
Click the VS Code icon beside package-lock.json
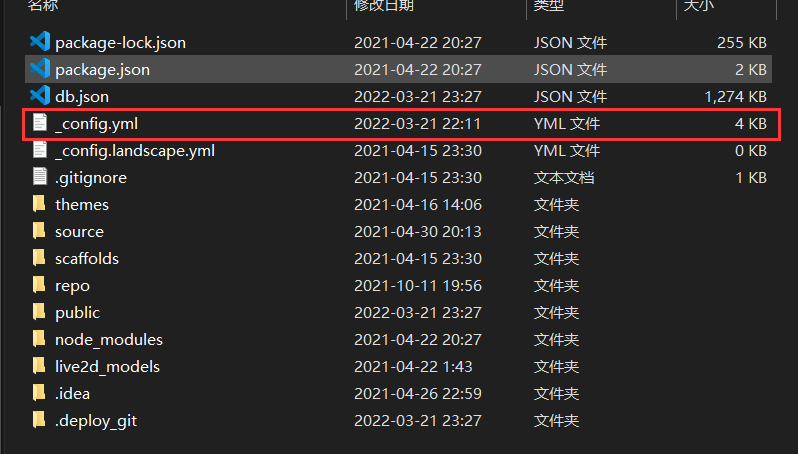click(x=40, y=43)
